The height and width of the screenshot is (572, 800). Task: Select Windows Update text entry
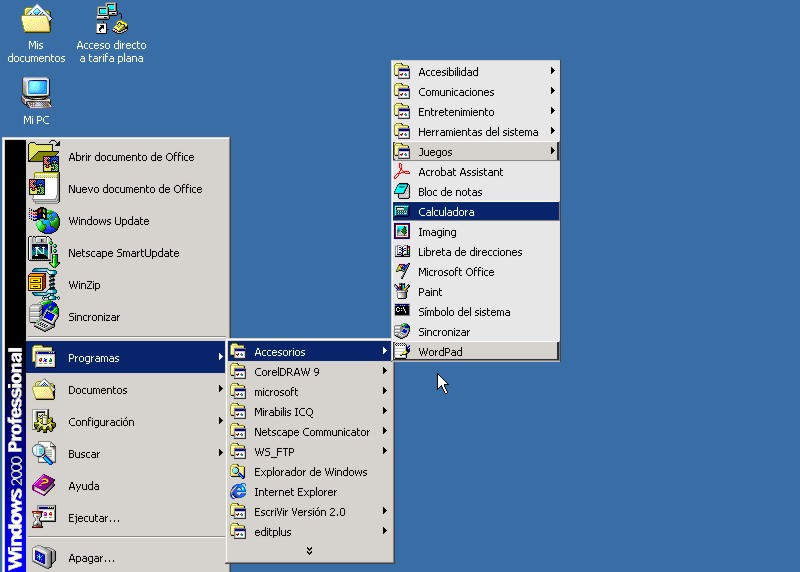(109, 221)
